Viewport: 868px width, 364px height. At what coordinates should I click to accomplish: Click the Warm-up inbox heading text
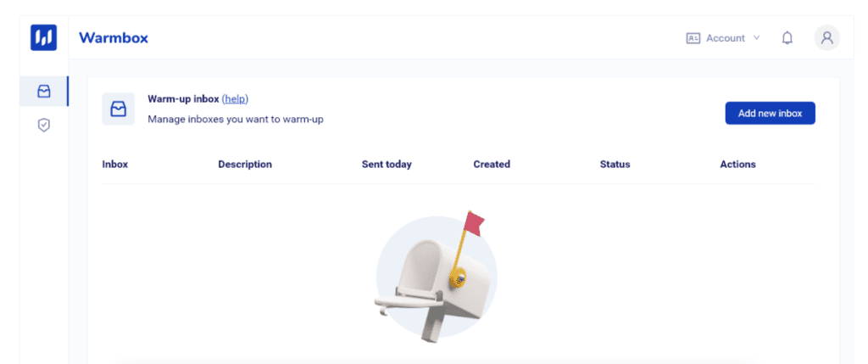pos(182,99)
